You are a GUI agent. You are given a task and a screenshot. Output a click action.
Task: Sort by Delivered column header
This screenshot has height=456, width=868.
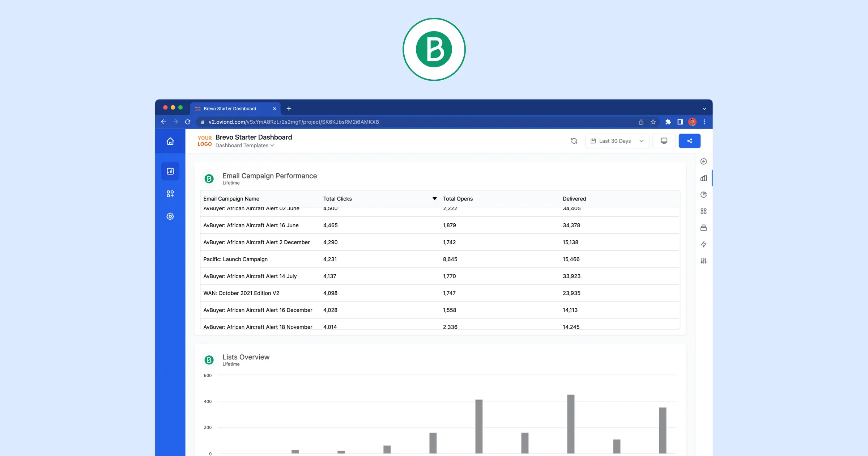tap(574, 199)
